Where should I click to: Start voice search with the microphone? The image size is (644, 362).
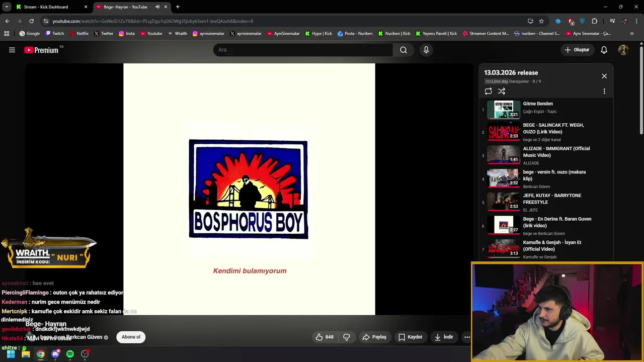[x=426, y=50]
